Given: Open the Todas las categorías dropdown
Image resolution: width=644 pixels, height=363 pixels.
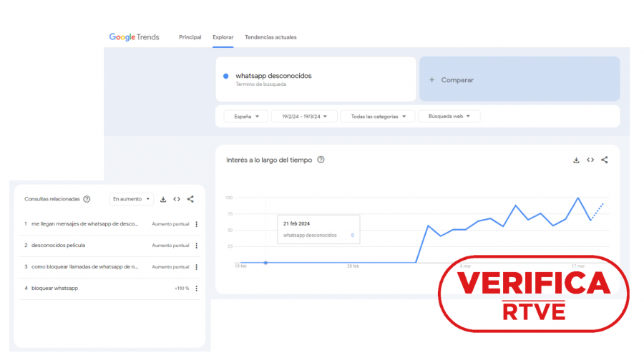Looking at the screenshot, I should [378, 116].
